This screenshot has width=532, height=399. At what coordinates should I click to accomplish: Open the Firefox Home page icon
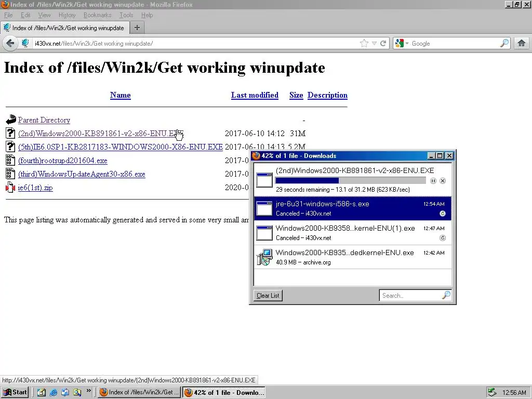click(522, 43)
